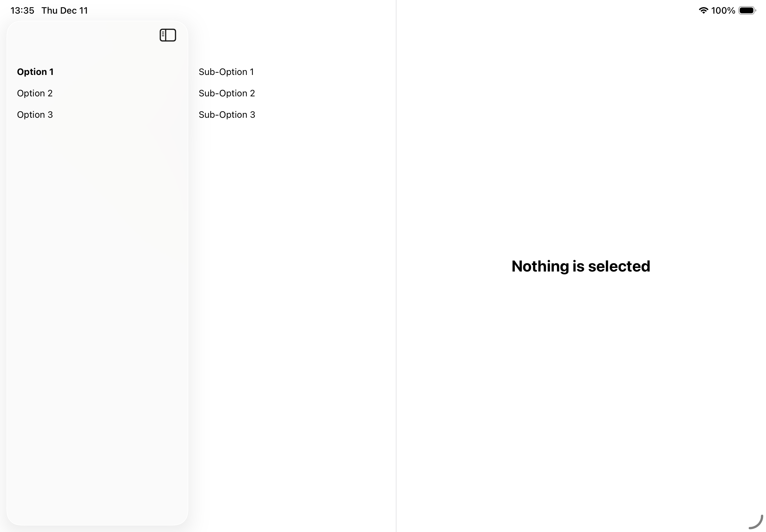Select Option 2 in the sidebar
The image size is (766, 532).
[x=35, y=93]
